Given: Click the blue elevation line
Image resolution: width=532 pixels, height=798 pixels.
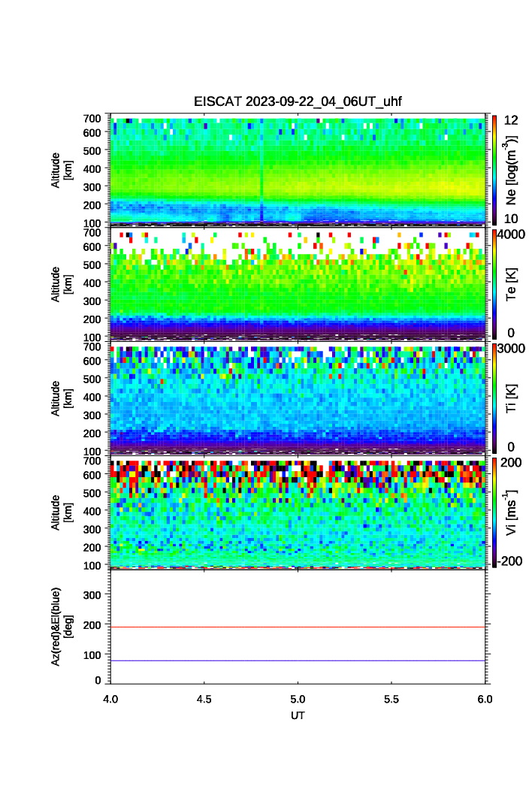Looking at the screenshot, I should (x=298, y=660).
